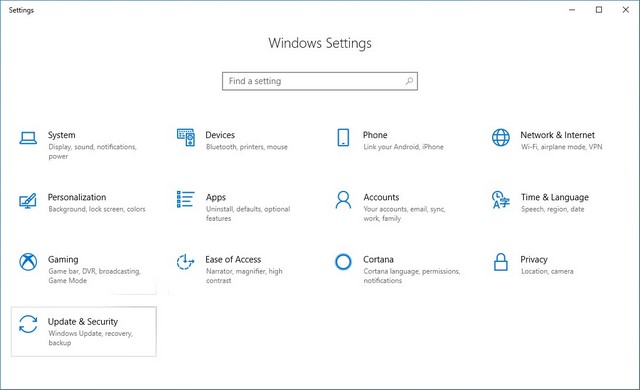The image size is (640, 390).
Task: Open the Privacy title
Action: point(534,259)
